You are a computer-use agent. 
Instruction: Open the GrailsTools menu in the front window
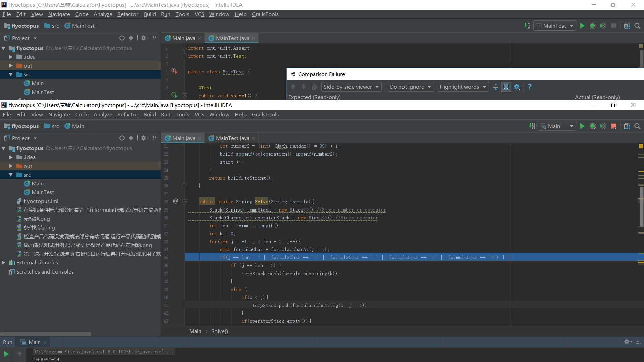tap(265, 115)
